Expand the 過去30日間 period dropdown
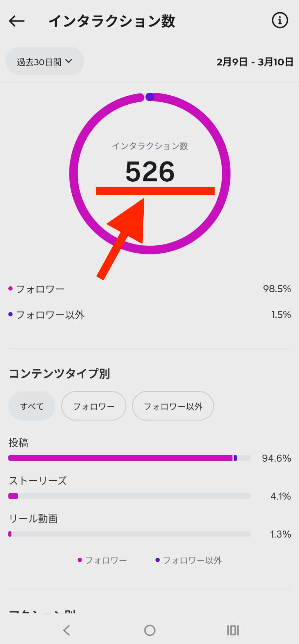 [44, 61]
